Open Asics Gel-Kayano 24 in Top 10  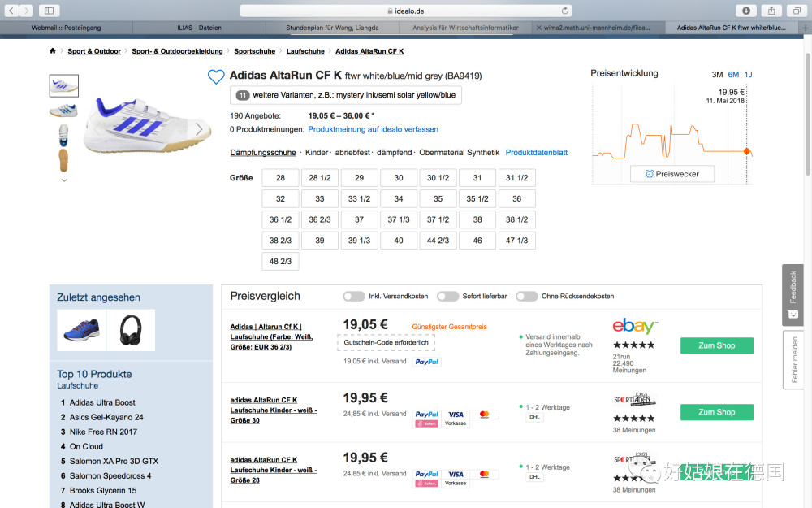point(106,417)
